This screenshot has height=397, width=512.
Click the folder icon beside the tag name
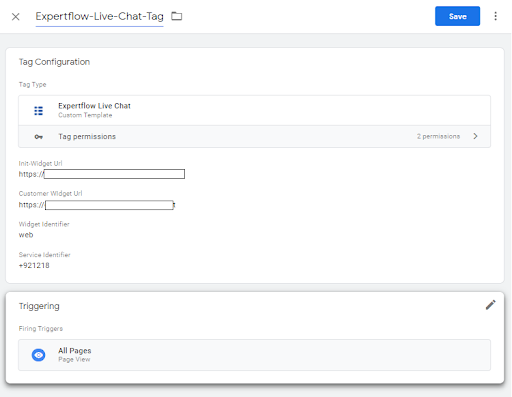pos(177,16)
